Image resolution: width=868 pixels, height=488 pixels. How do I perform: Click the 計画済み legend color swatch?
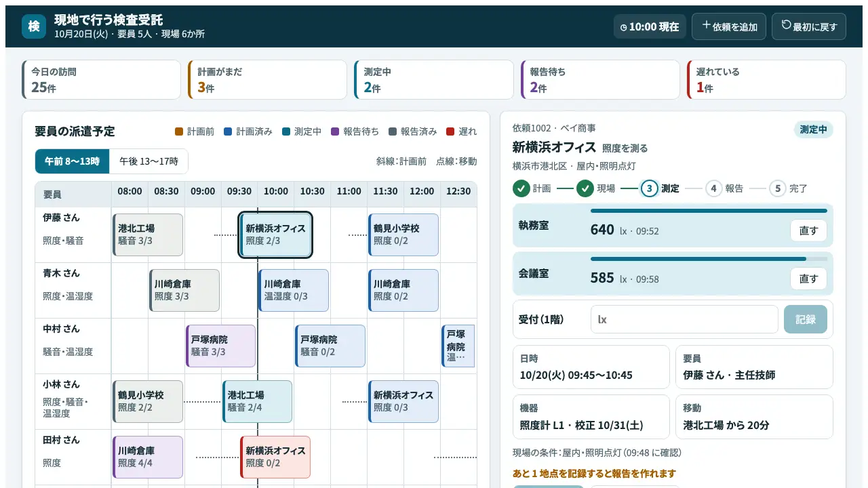(x=228, y=131)
